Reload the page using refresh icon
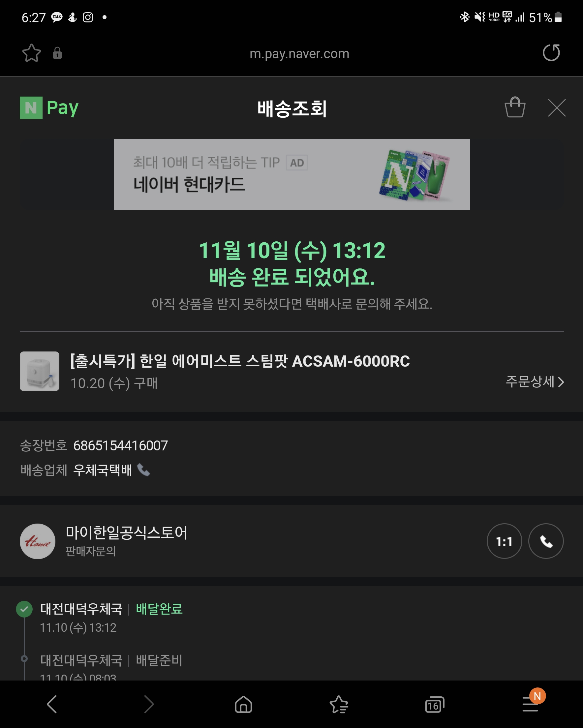 click(551, 53)
